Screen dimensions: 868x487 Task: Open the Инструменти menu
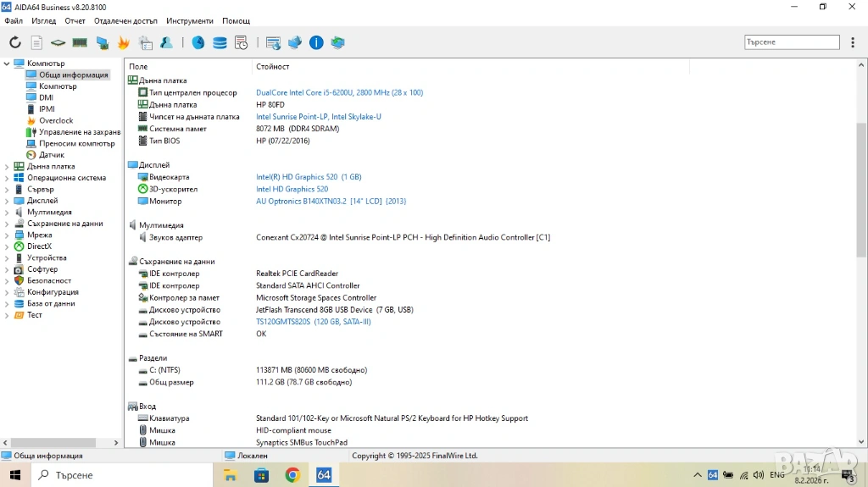click(x=190, y=20)
